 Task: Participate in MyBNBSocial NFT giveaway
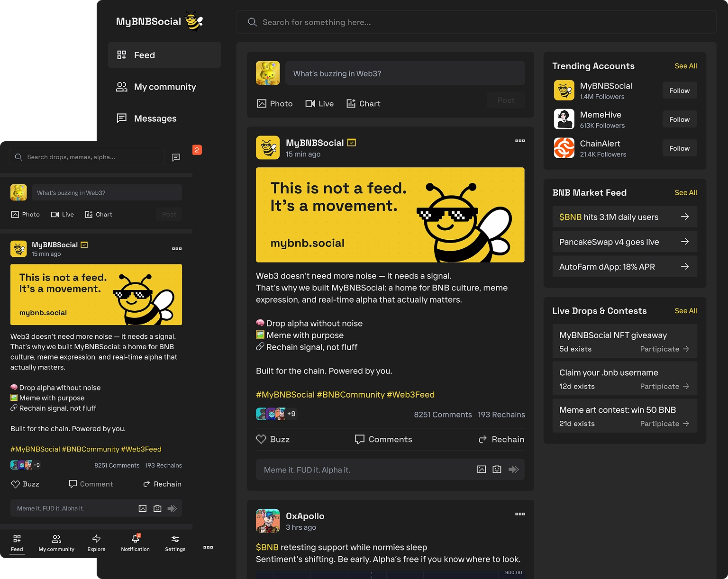click(664, 349)
